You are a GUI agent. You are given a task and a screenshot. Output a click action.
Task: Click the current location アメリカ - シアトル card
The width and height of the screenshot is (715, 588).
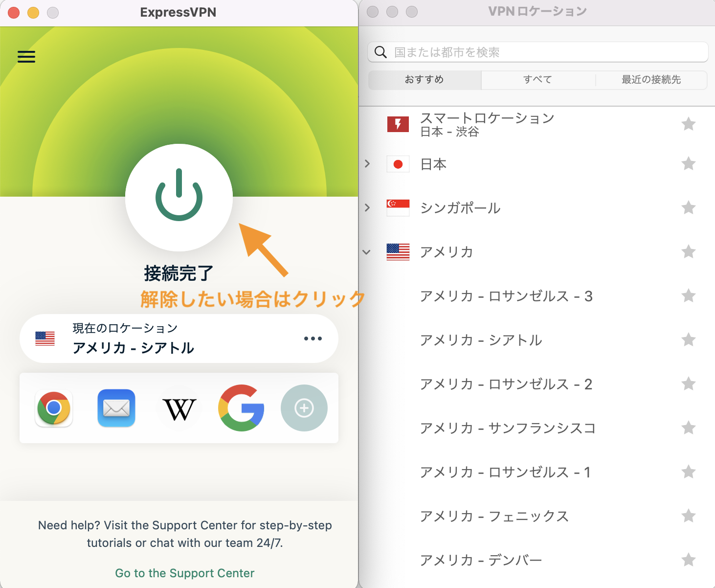[x=179, y=339]
